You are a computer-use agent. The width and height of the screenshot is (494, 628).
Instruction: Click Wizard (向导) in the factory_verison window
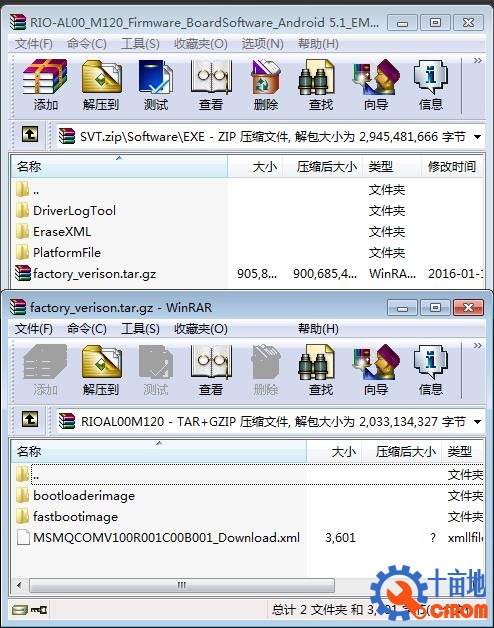coord(376,370)
